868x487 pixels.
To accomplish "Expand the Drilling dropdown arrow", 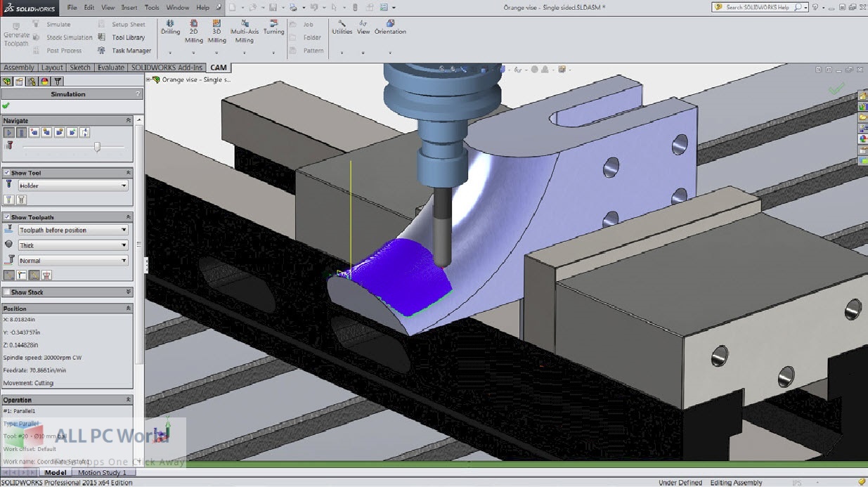I will coord(170,53).
